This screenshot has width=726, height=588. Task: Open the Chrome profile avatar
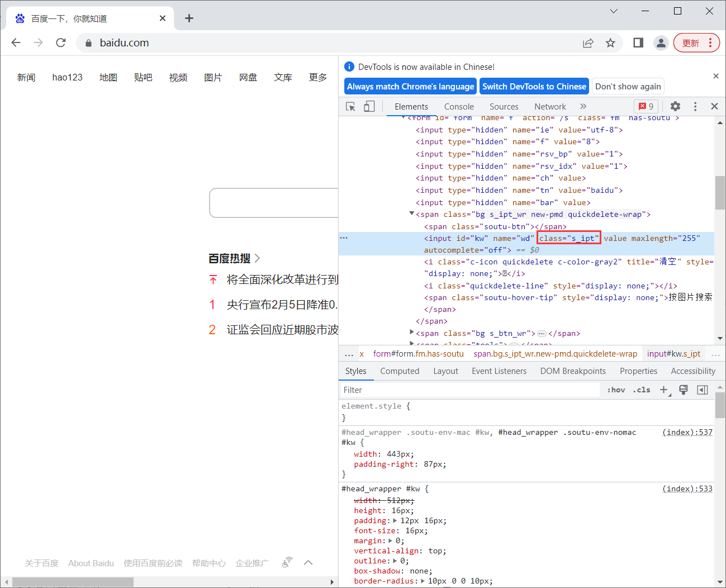[661, 43]
